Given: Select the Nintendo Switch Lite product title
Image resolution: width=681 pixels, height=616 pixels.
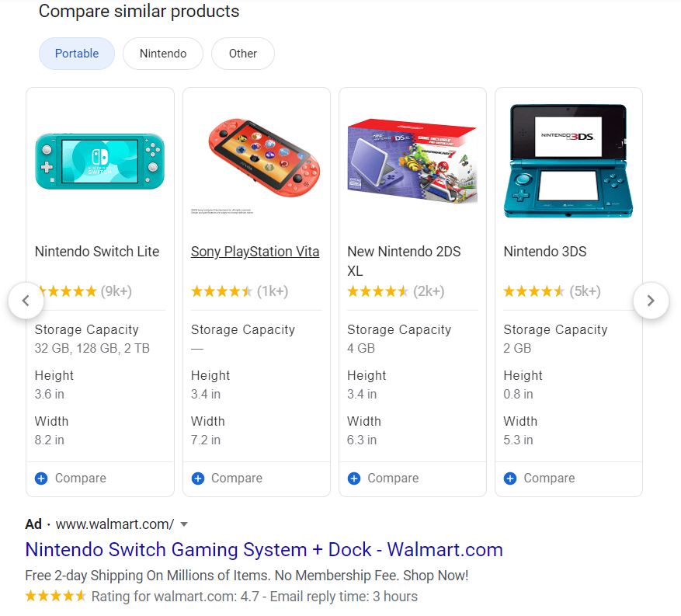Looking at the screenshot, I should [96, 251].
